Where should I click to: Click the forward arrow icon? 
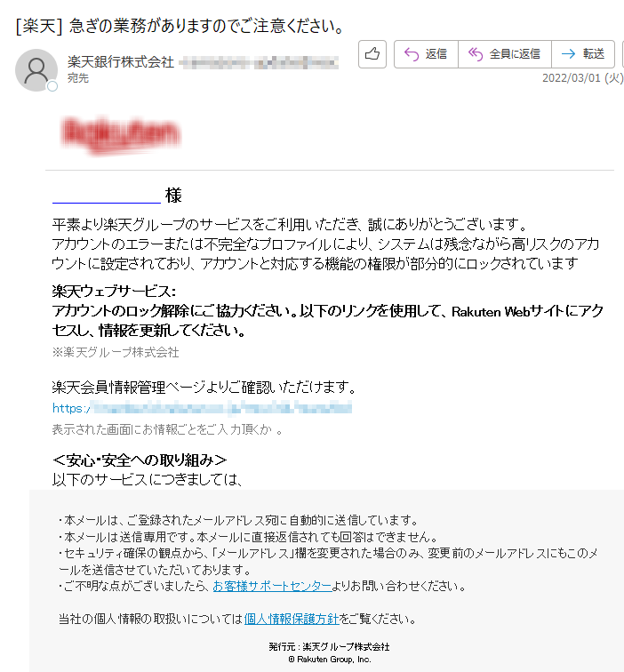coord(568,54)
